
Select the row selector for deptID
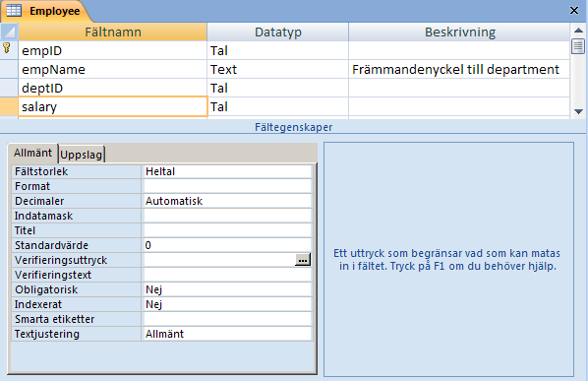(9, 88)
